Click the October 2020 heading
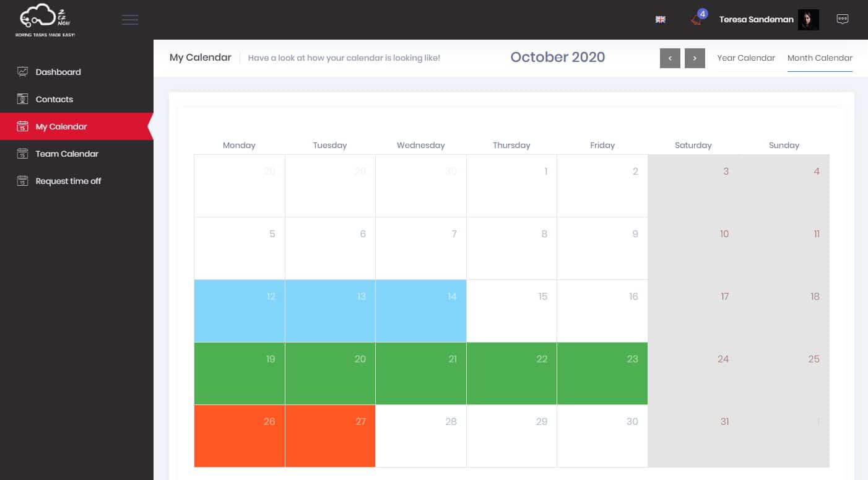The height and width of the screenshot is (480, 868). pyautogui.click(x=557, y=57)
